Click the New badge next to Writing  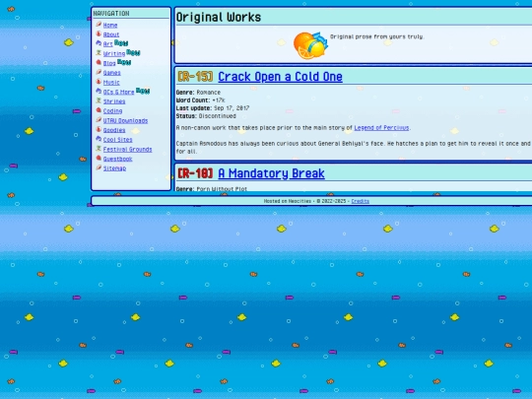[133, 52]
